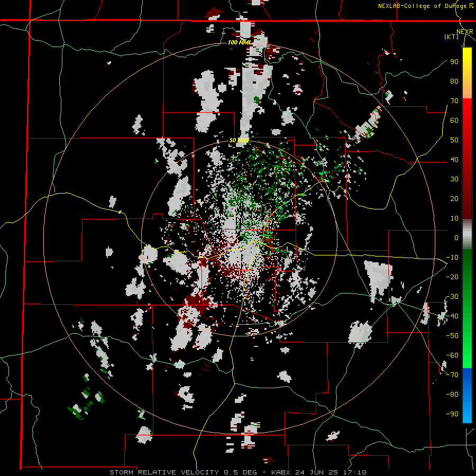The image size is (476, 476).
Task: Click the Storm Relative Velocity caption at bottom
Action: point(237,472)
